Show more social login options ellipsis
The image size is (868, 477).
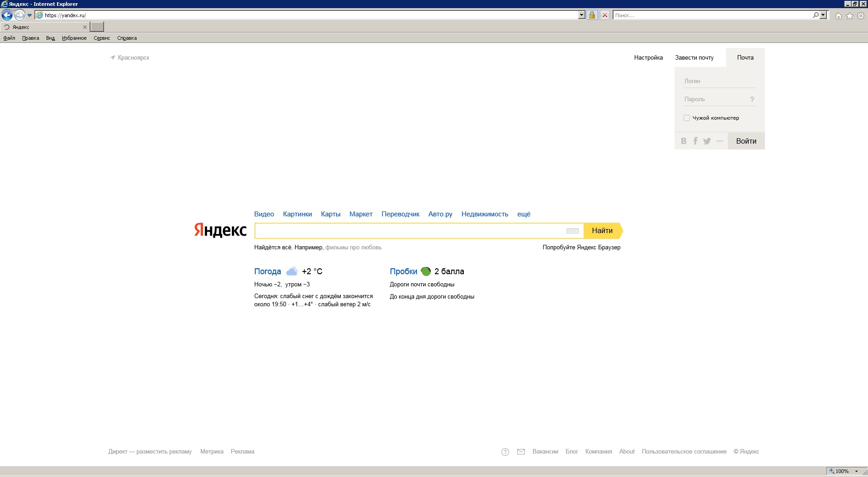(x=720, y=141)
